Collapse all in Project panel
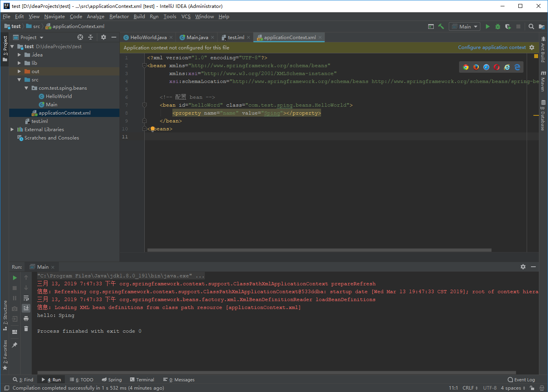 pos(91,37)
